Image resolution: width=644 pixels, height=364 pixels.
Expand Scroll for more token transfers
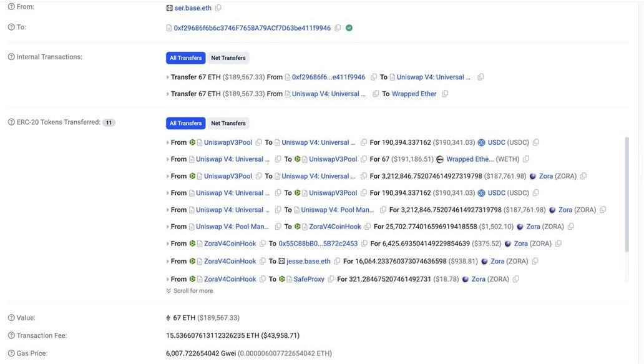[x=190, y=291]
